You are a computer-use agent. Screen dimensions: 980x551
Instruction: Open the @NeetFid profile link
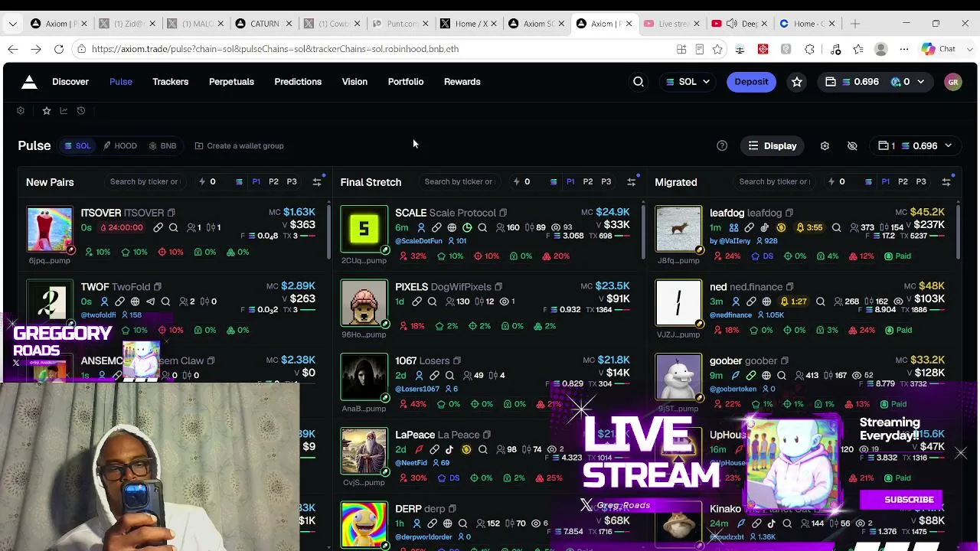tap(411, 463)
